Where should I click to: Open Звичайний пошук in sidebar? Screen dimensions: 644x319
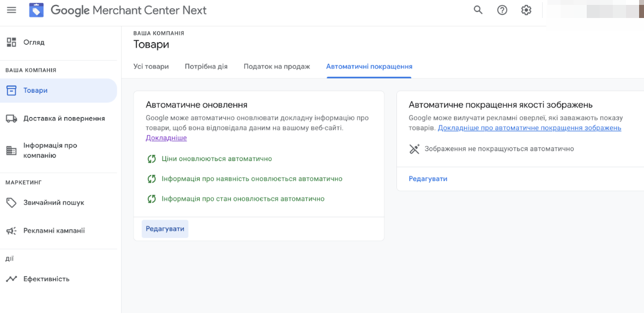(54, 203)
